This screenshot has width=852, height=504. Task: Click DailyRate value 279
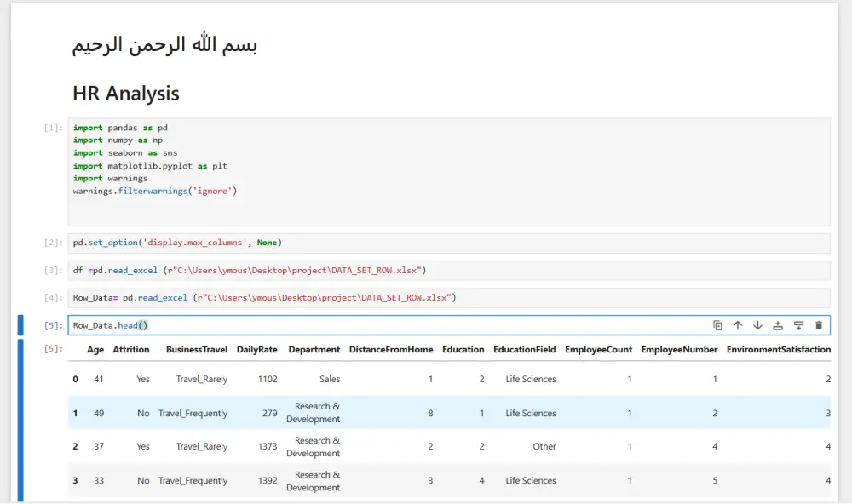click(270, 413)
